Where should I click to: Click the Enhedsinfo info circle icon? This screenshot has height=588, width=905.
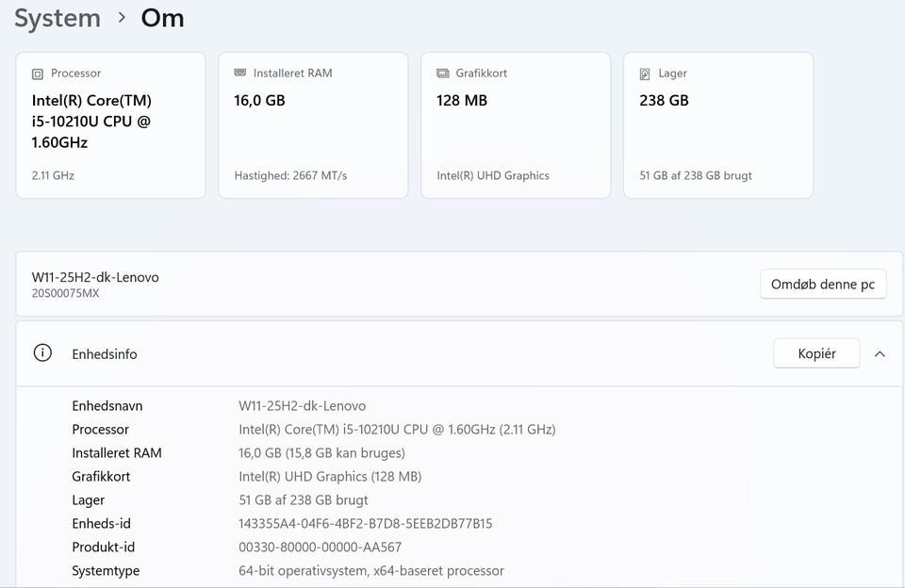pyautogui.click(x=42, y=353)
